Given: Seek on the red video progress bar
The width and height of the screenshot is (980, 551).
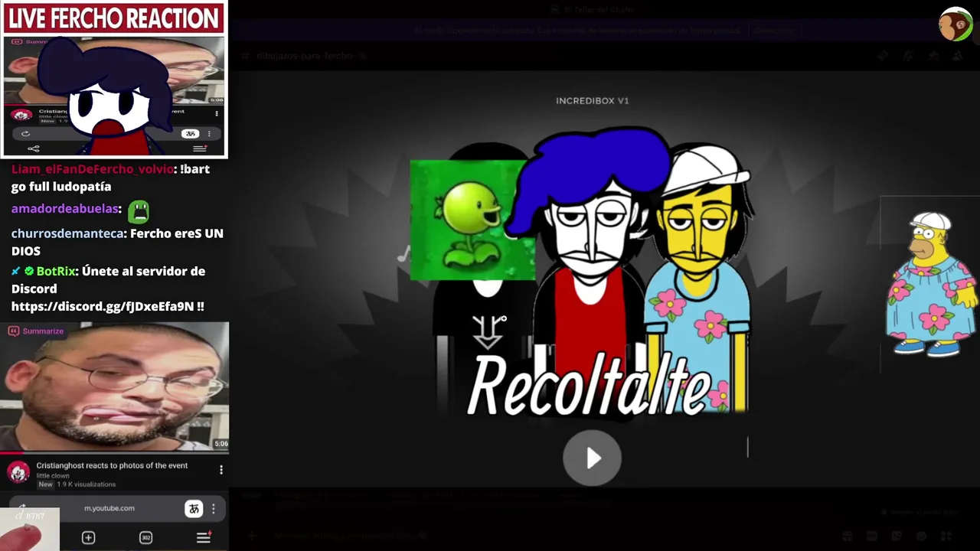Looking at the screenshot, I should [114, 453].
